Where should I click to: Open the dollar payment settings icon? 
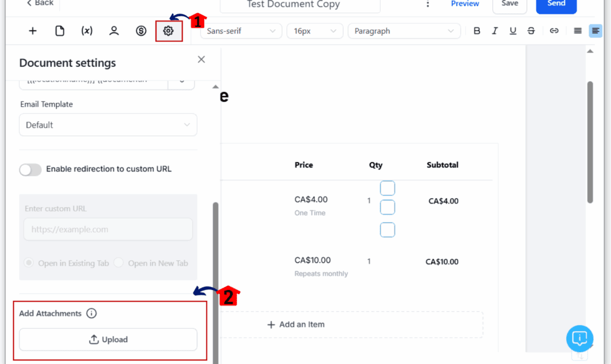pyautogui.click(x=141, y=31)
